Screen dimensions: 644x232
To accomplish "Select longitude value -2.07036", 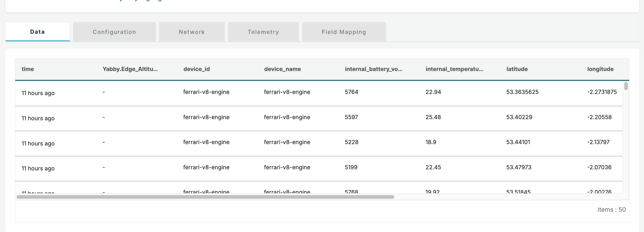I will tap(599, 167).
